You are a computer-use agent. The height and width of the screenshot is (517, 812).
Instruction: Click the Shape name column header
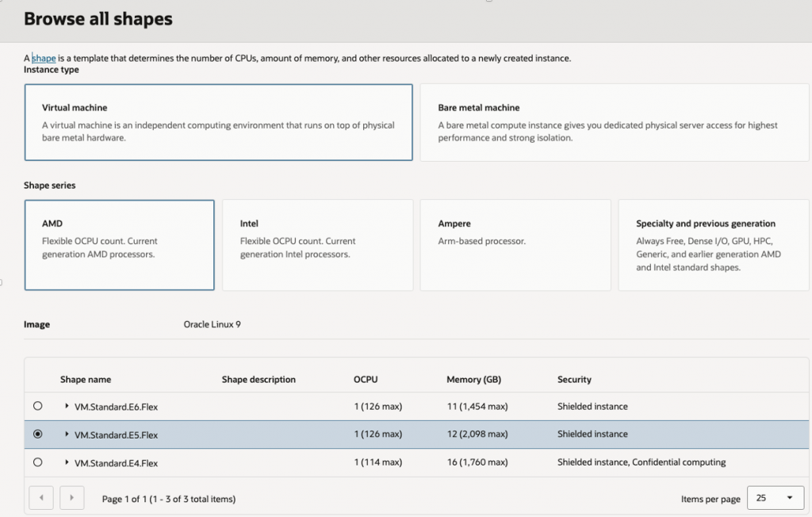86,380
